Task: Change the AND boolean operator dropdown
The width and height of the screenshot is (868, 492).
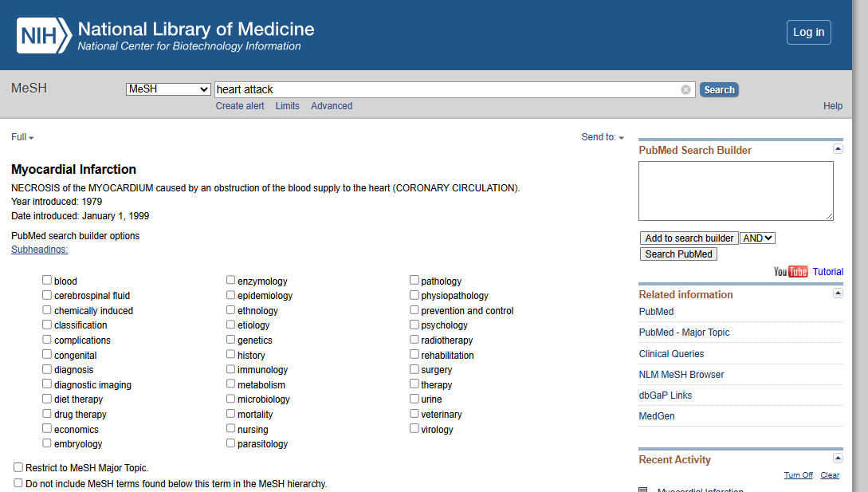Action: coord(757,238)
